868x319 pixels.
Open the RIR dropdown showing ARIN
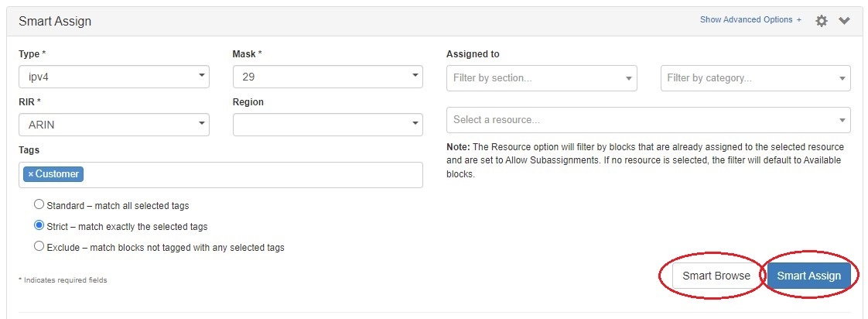click(114, 124)
